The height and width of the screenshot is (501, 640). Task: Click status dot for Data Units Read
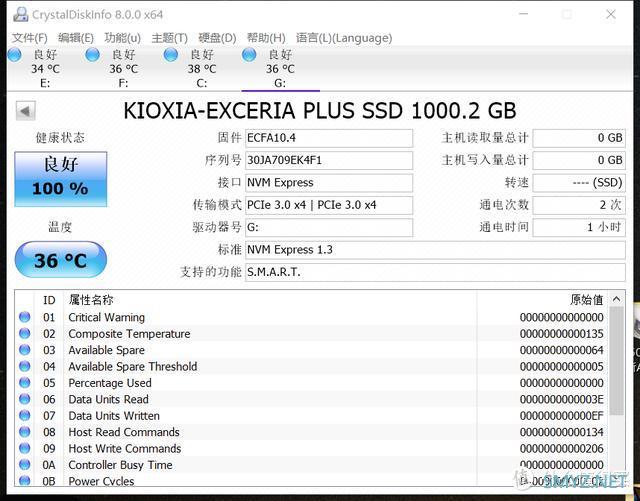click(24, 399)
